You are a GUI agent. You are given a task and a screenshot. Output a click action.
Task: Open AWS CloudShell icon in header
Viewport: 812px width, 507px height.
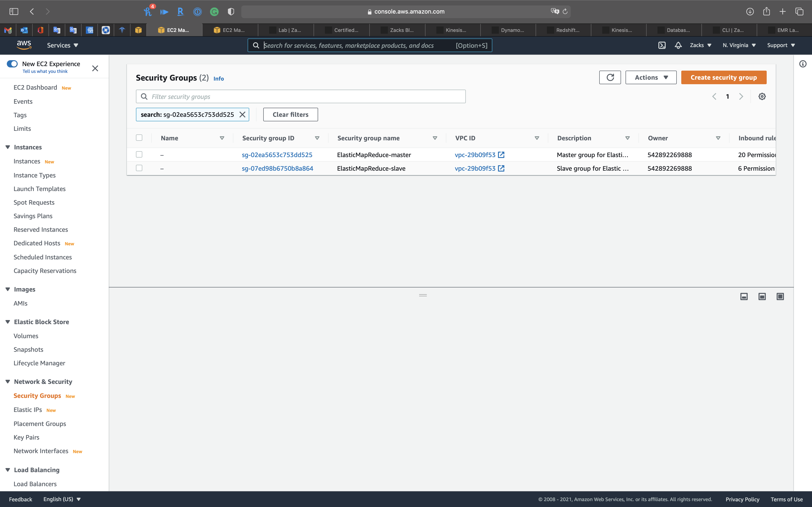pos(662,45)
